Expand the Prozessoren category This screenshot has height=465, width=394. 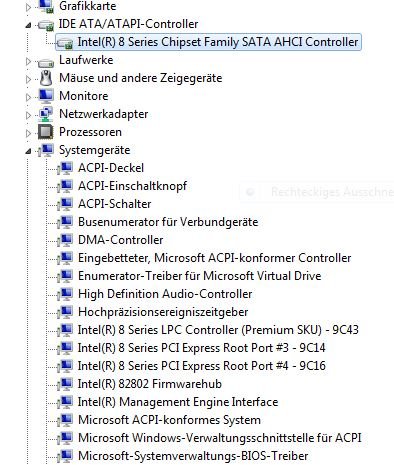pyautogui.click(x=28, y=133)
